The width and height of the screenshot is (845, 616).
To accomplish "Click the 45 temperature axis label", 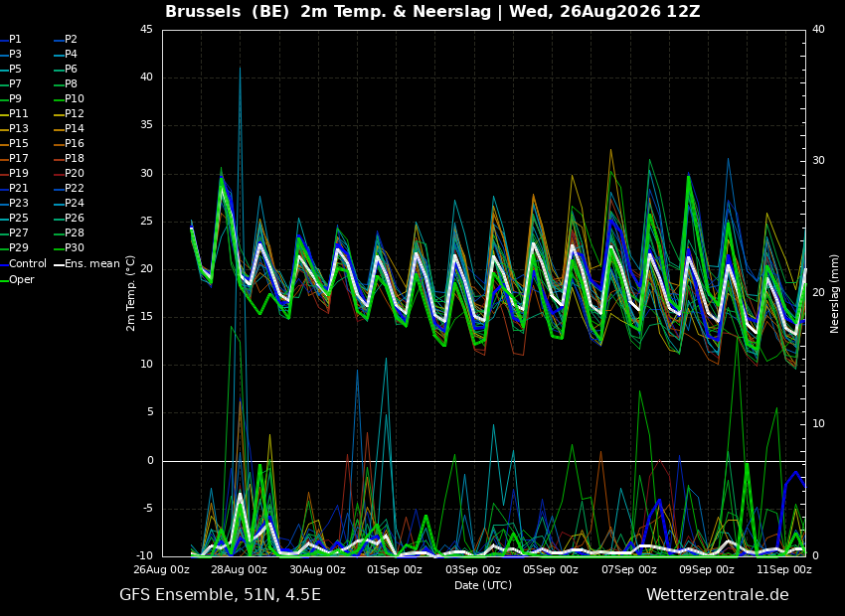I will 146,30.
